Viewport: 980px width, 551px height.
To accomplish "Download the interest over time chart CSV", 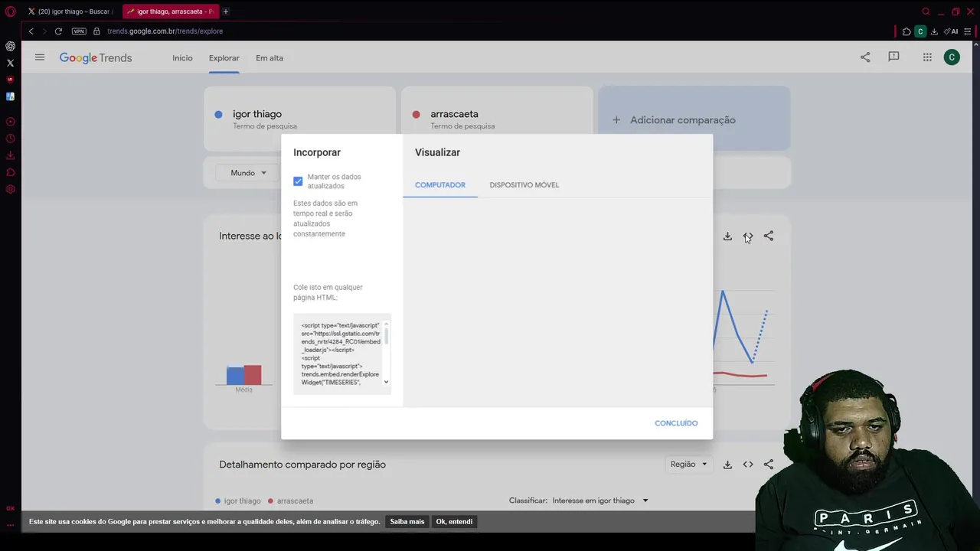I will 727,236.
